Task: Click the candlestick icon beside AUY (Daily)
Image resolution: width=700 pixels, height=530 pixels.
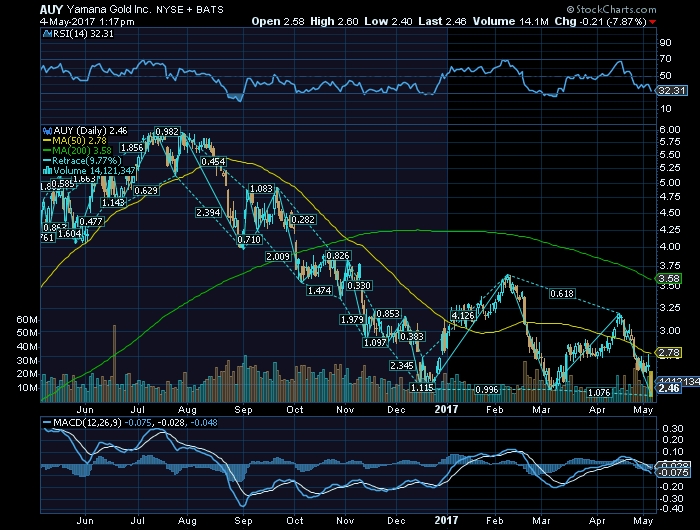Action: [x=47, y=131]
